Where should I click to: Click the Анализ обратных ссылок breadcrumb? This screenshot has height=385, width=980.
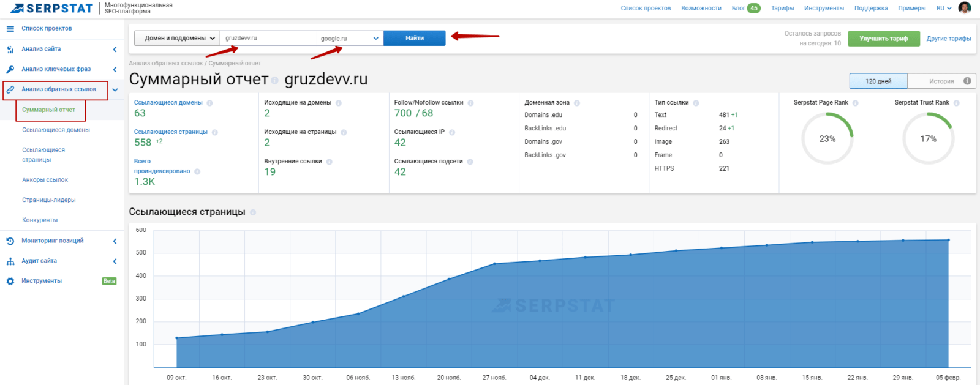coord(166,63)
